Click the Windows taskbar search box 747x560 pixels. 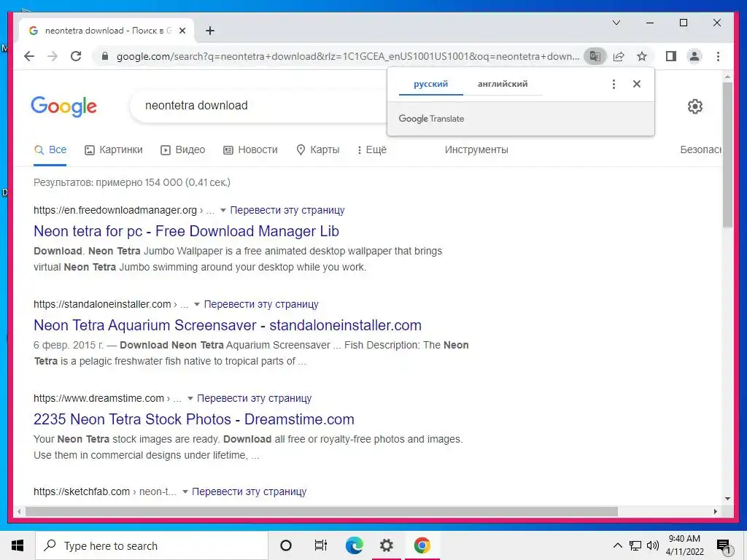click(x=152, y=545)
